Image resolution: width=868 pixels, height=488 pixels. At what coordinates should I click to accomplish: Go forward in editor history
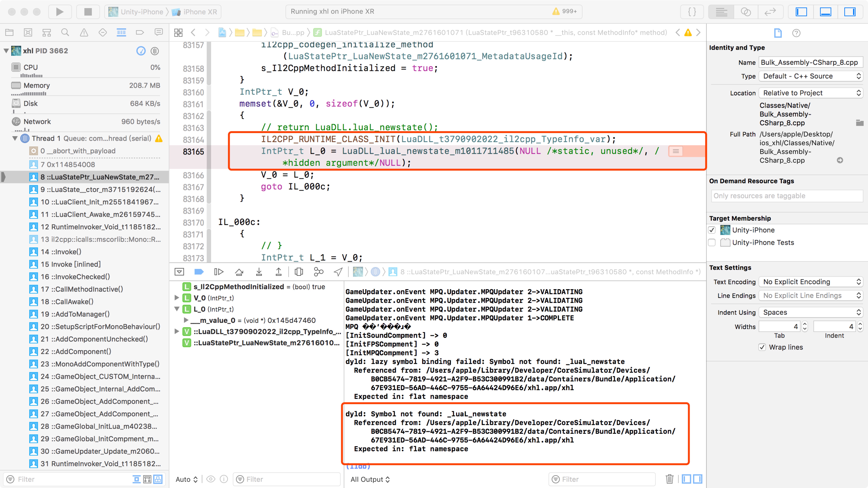tap(207, 33)
